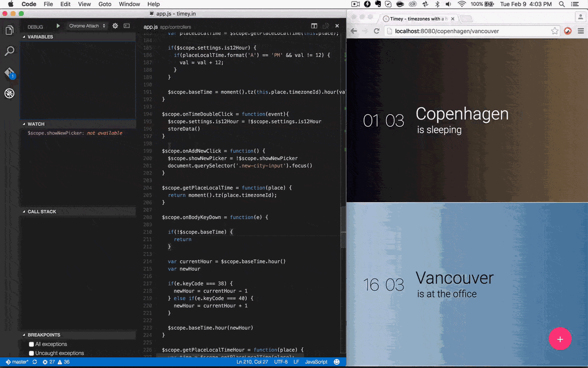Enable the Uncaught exceptions breakpoint
588x368 pixels.
click(31, 353)
